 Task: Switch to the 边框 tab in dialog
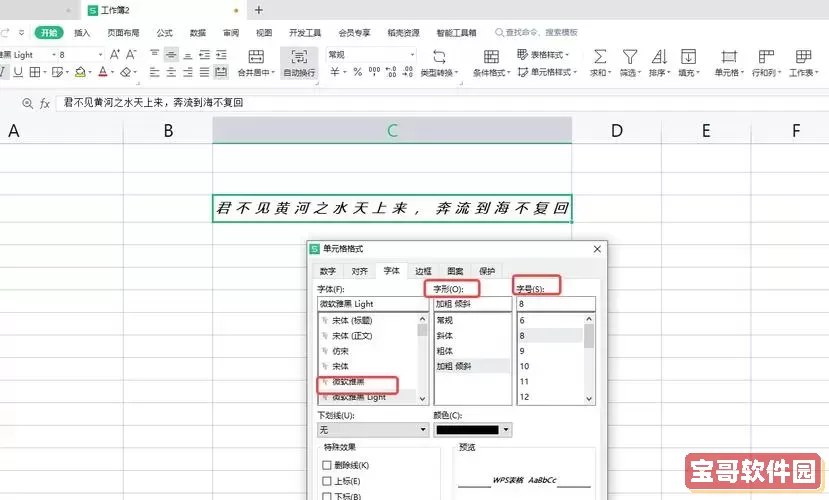tap(423, 271)
